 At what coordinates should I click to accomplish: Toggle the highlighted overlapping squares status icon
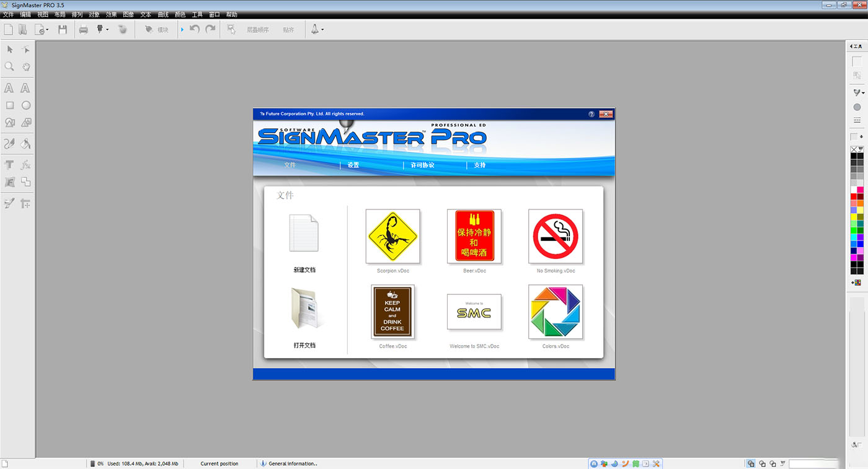tap(751, 463)
